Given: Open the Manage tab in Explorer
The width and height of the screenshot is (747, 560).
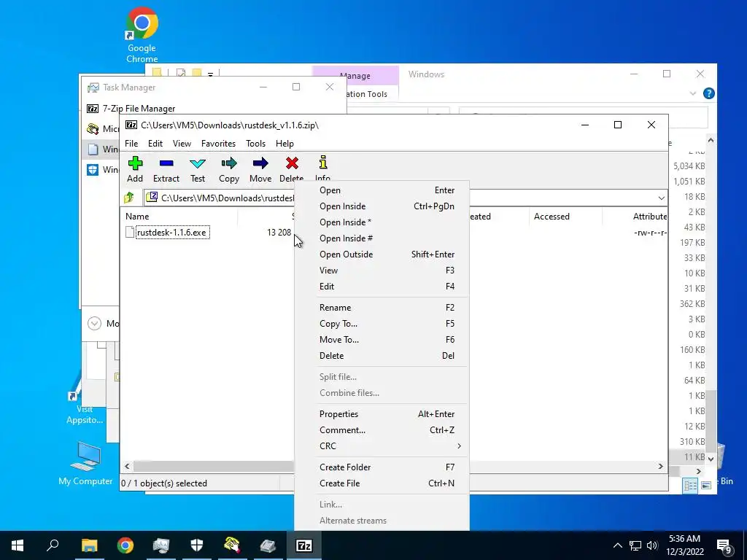Looking at the screenshot, I should point(355,75).
